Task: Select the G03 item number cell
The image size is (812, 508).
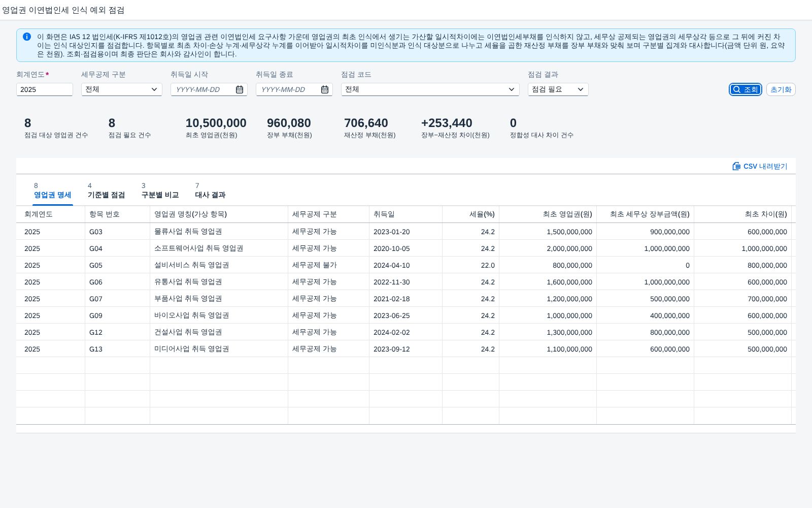Action: point(118,232)
